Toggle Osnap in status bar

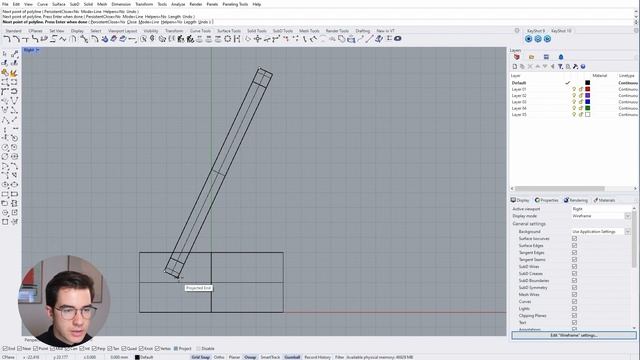pos(250,357)
